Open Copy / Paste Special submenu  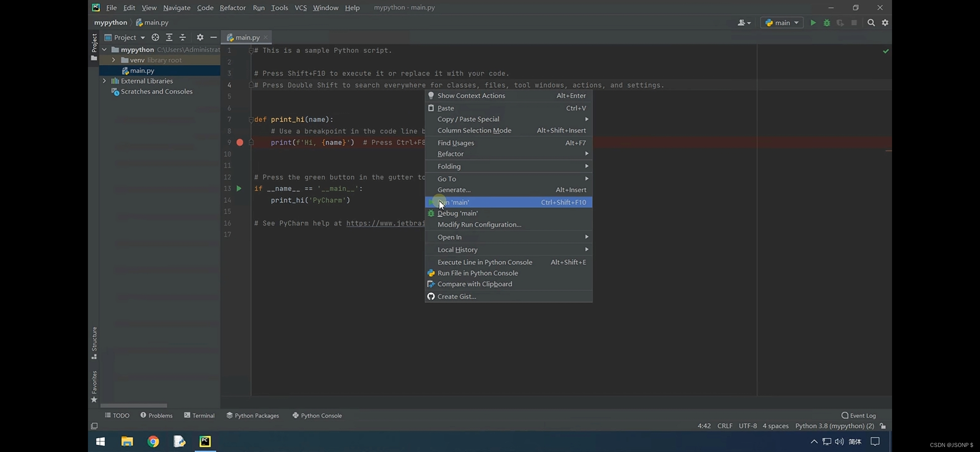click(508, 119)
